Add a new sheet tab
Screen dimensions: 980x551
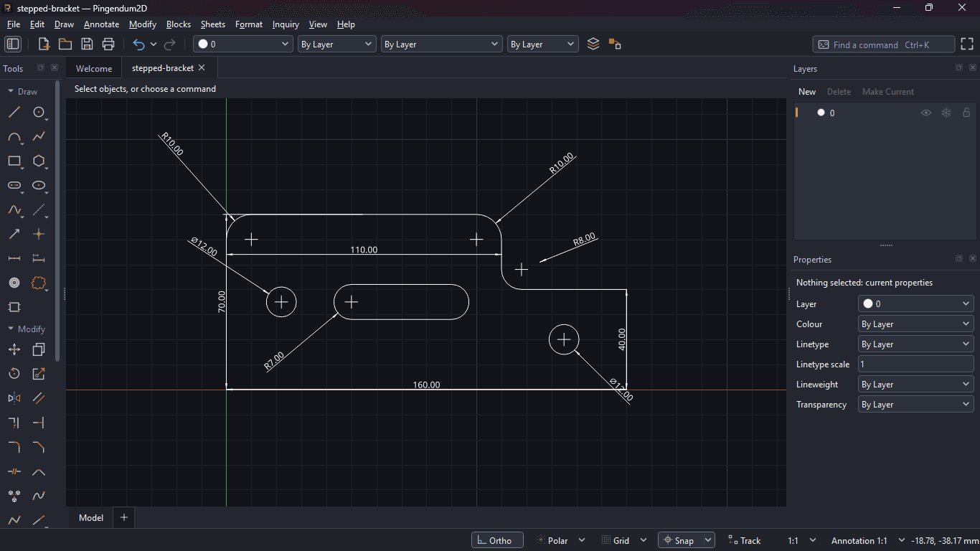pos(124,517)
